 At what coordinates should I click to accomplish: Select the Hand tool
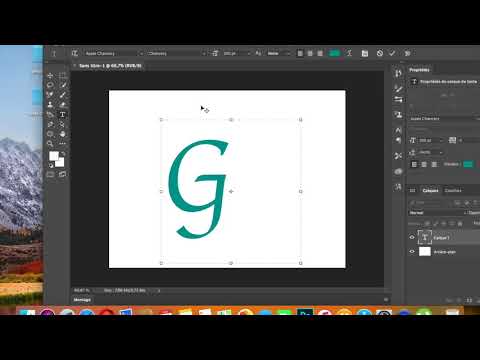click(x=62, y=134)
